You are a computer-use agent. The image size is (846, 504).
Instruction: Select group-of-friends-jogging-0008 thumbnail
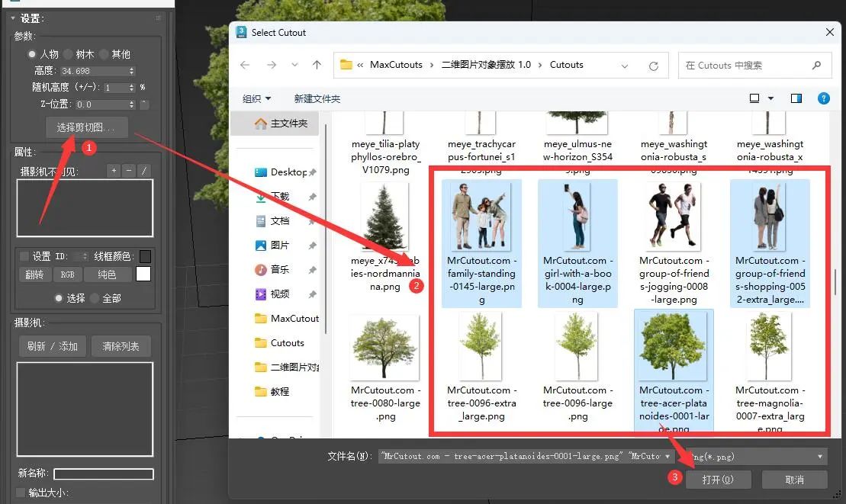point(674,216)
